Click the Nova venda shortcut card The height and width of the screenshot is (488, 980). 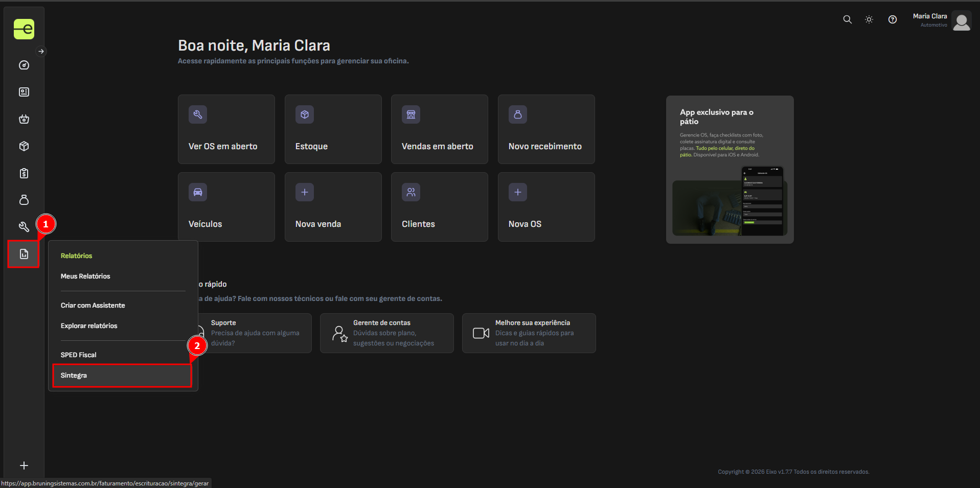(x=333, y=207)
